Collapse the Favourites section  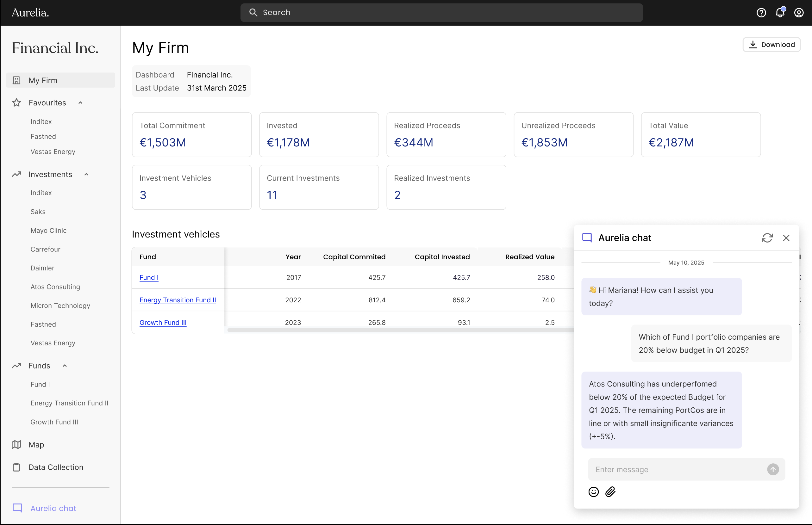[x=80, y=102]
